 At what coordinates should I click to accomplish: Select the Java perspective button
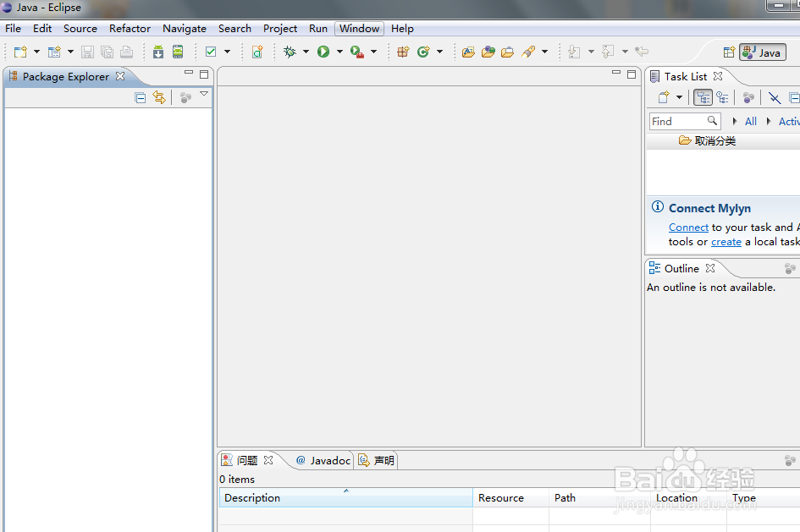click(x=763, y=52)
